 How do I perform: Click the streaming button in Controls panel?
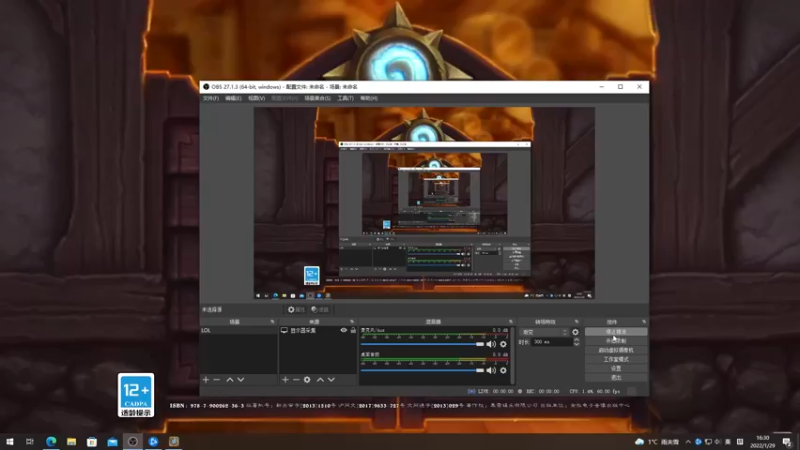tap(616, 332)
